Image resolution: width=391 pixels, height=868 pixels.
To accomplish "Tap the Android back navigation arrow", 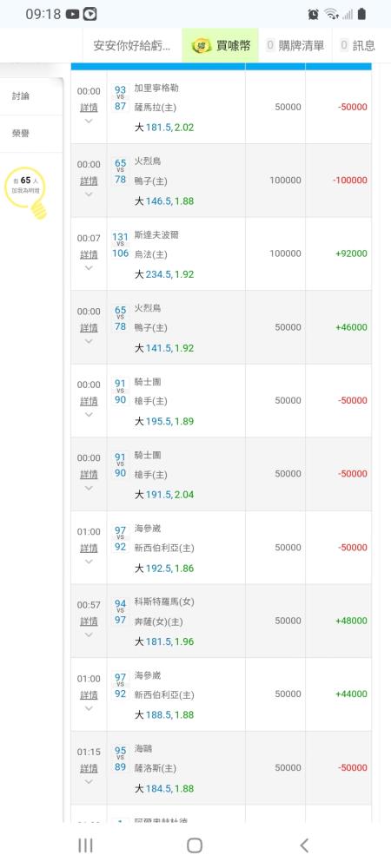I will coord(304,845).
